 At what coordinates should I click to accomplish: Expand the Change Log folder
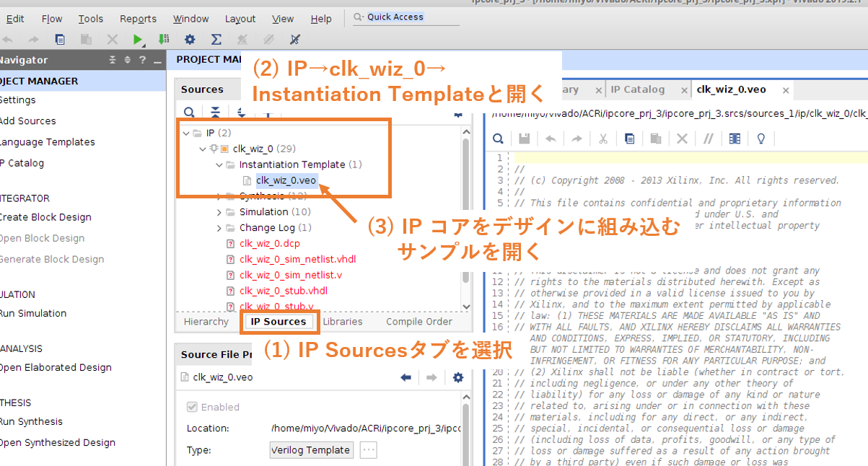pos(219,228)
